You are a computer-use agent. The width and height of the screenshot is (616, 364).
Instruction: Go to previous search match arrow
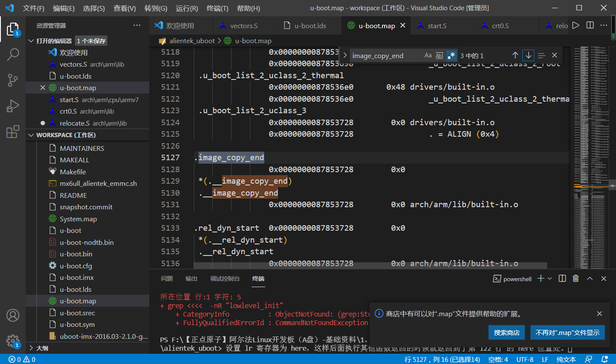click(x=515, y=56)
